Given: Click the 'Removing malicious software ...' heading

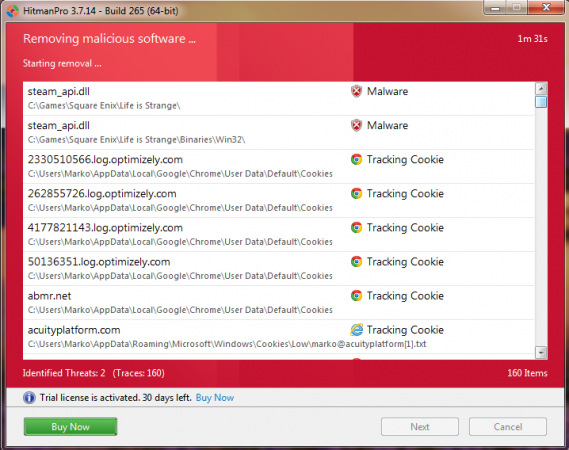Looking at the screenshot, I should [x=109, y=39].
